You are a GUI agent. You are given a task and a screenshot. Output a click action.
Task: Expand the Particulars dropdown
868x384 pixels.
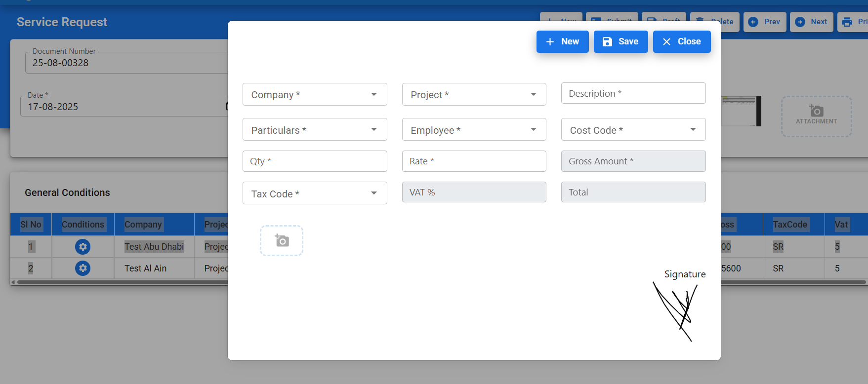pyautogui.click(x=315, y=130)
